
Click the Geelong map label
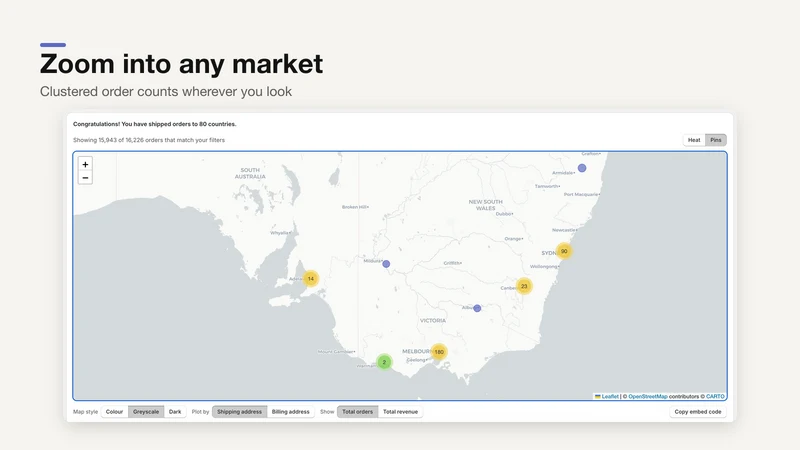416,360
